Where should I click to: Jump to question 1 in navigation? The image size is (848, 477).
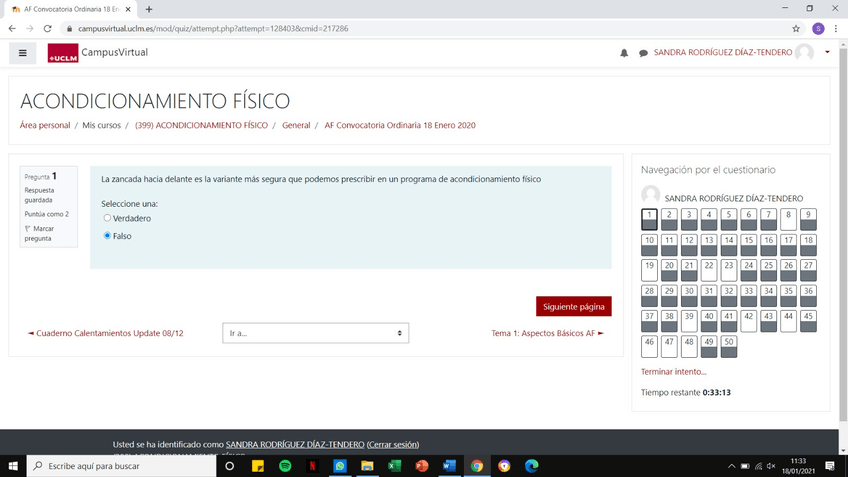coord(650,220)
